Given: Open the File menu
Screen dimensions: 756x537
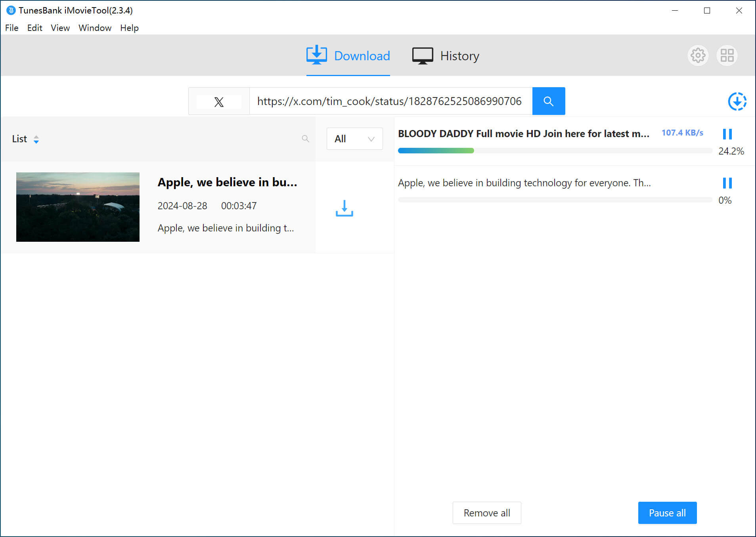Looking at the screenshot, I should coord(11,28).
